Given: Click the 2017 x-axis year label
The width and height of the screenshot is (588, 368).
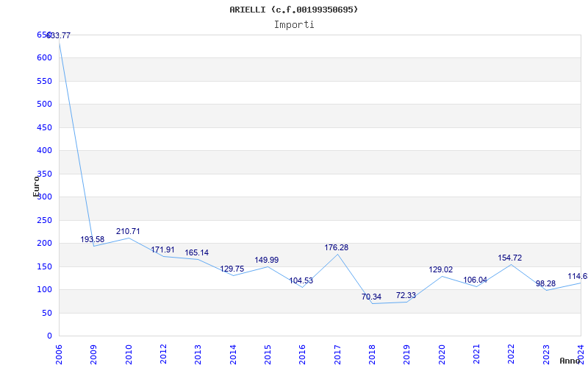Looking at the screenshot, I should coord(337,355).
